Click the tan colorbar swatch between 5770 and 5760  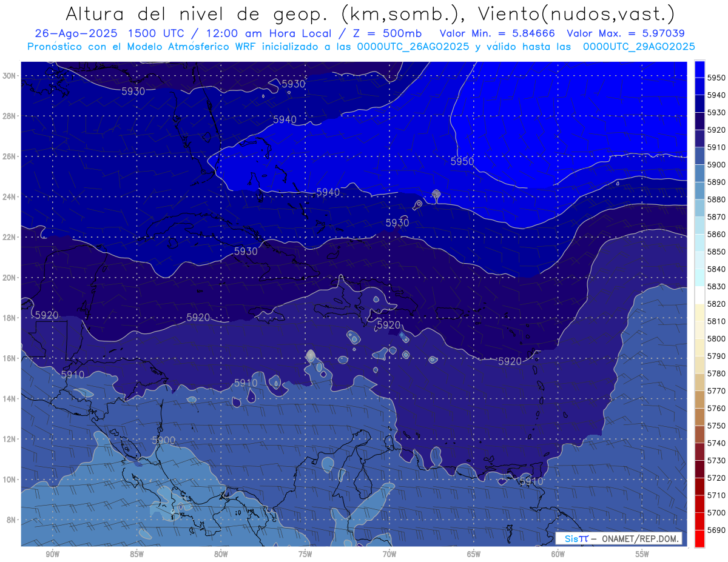coord(699,400)
